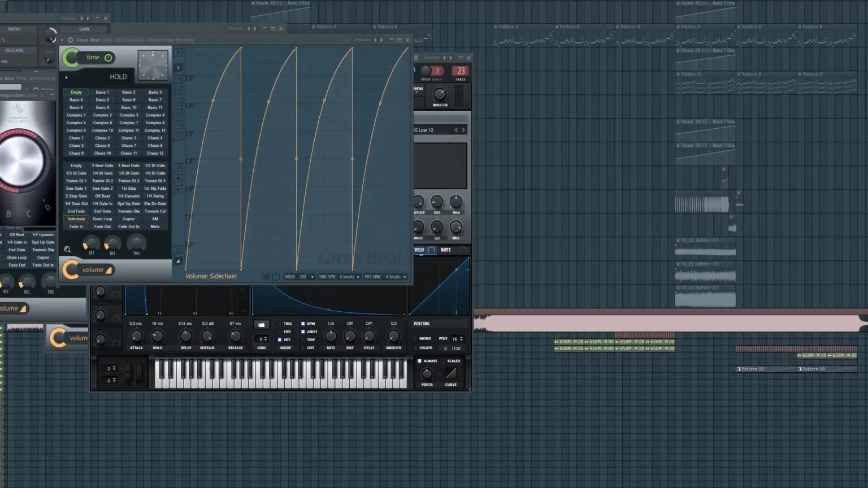The image size is (868, 488).
Task: Click the ATTACK knob in synth envelope
Action: point(136,336)
